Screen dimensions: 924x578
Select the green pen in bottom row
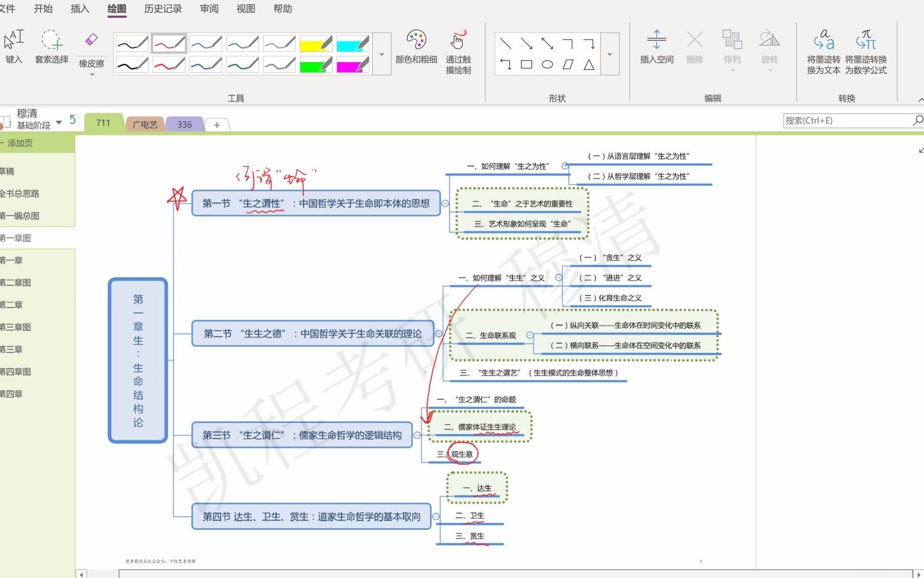tap(243, 65)
